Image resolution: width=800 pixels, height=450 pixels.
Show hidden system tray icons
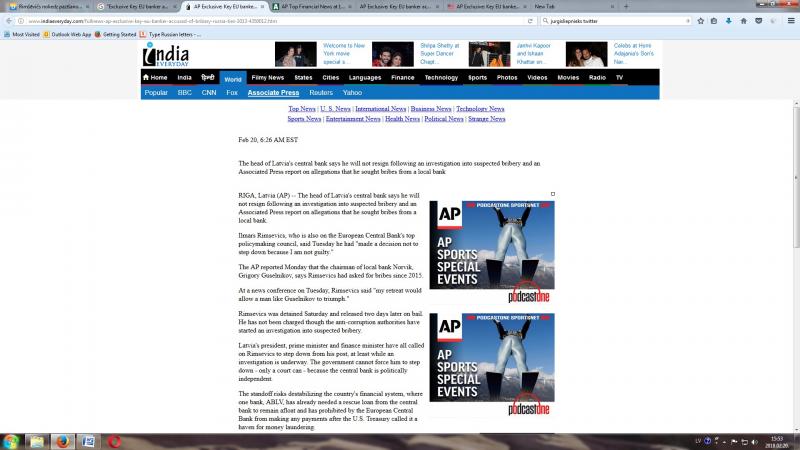(x=722, y=441)
